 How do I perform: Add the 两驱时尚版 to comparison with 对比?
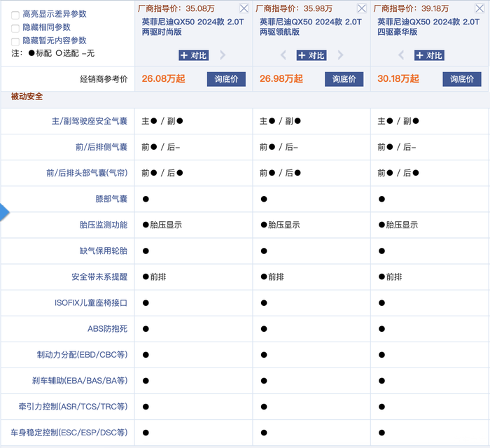point(193,55)
